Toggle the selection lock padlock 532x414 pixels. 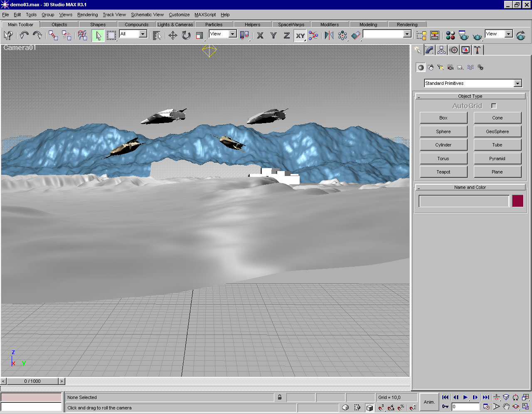click(280, 397)
